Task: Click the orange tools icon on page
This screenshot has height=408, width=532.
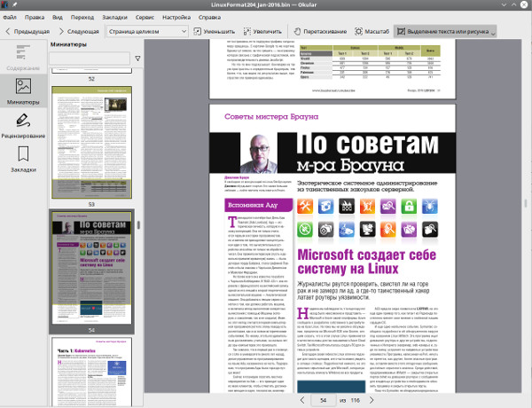Action: coord(305,206)
